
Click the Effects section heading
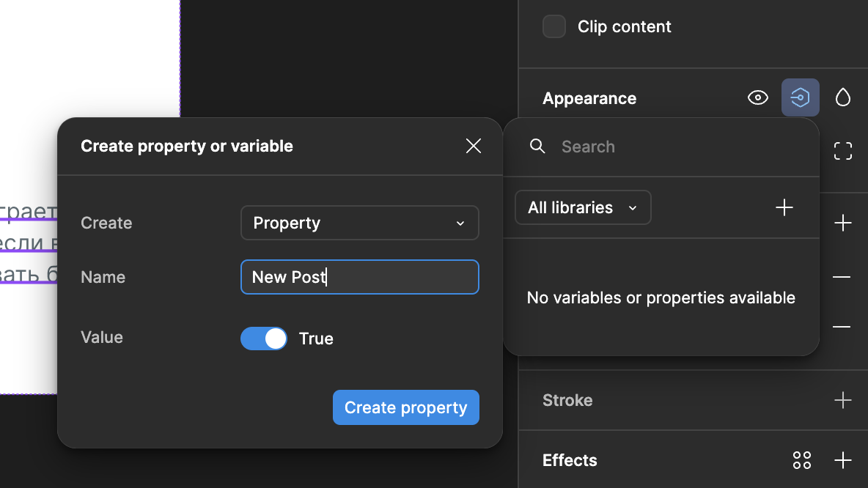570,460
